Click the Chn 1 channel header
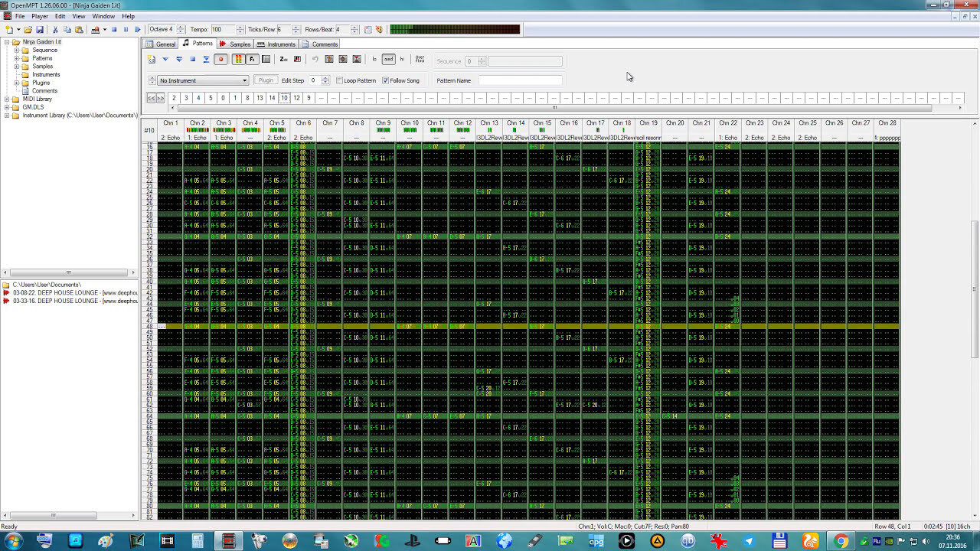980x551 pixels. 170,122
